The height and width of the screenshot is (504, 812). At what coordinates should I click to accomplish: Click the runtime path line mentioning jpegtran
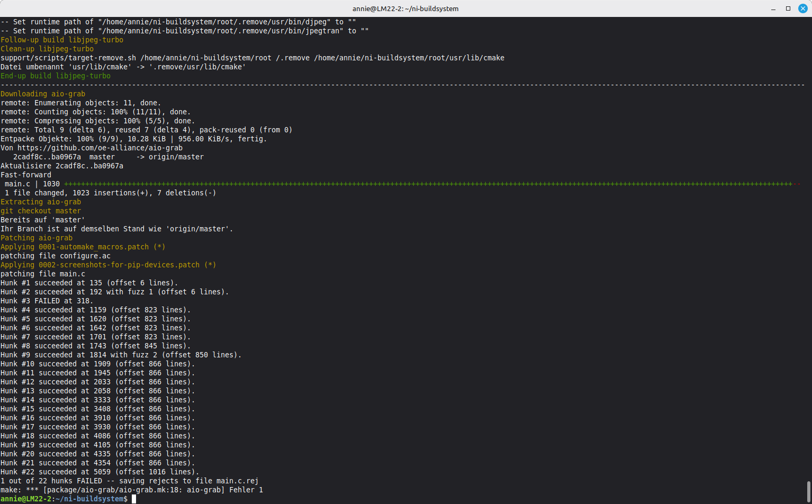pyautogui.click(x=185, y=31)
